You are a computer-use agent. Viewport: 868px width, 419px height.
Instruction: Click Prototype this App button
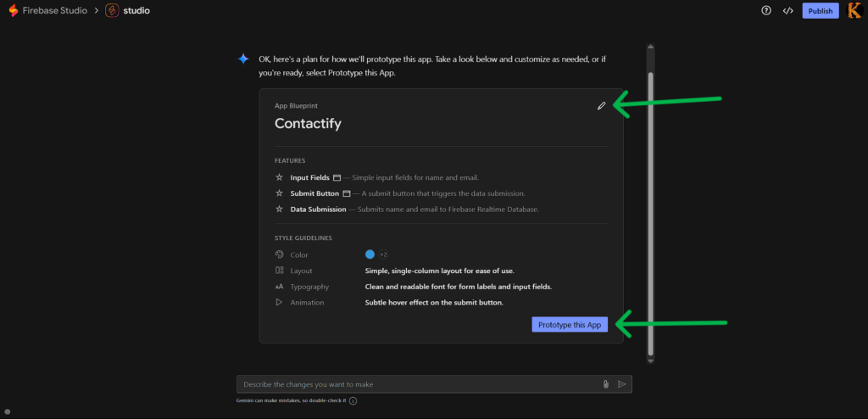click(570, 325)
